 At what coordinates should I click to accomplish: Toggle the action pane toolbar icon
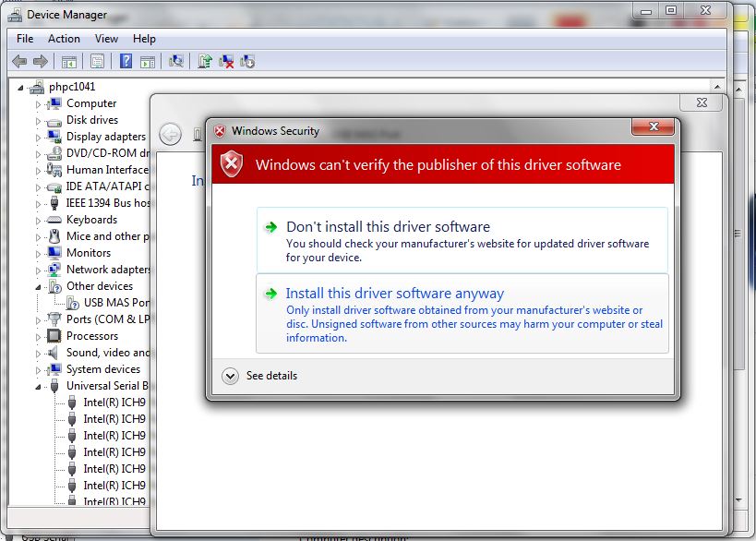click(x=148, y=62)
